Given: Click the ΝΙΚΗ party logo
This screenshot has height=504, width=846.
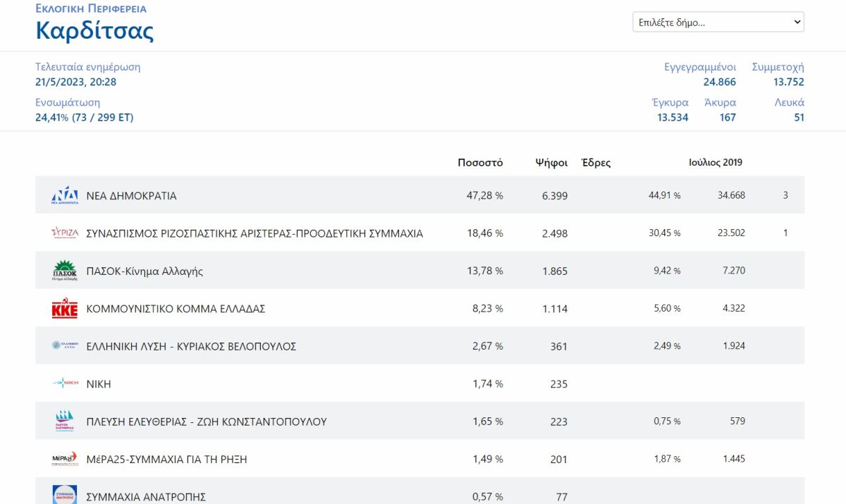Looking at the screenshot, I should click(x=65, y=384).
